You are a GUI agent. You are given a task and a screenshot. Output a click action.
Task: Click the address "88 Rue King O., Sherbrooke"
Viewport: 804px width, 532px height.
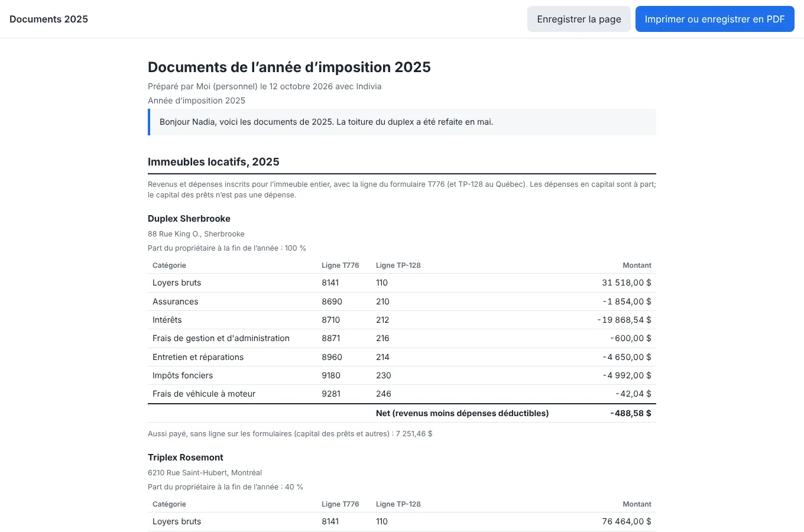pyautogui.click(x=196, y=234)
